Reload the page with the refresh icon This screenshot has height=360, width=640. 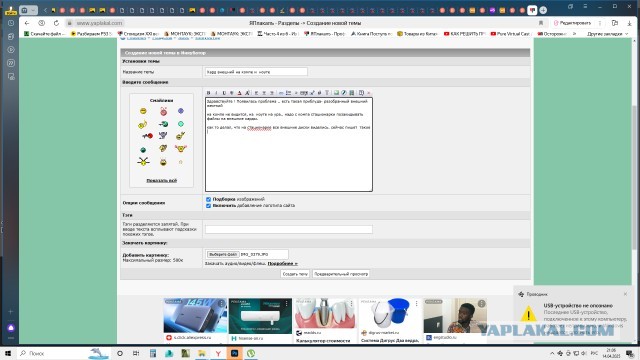56,23
